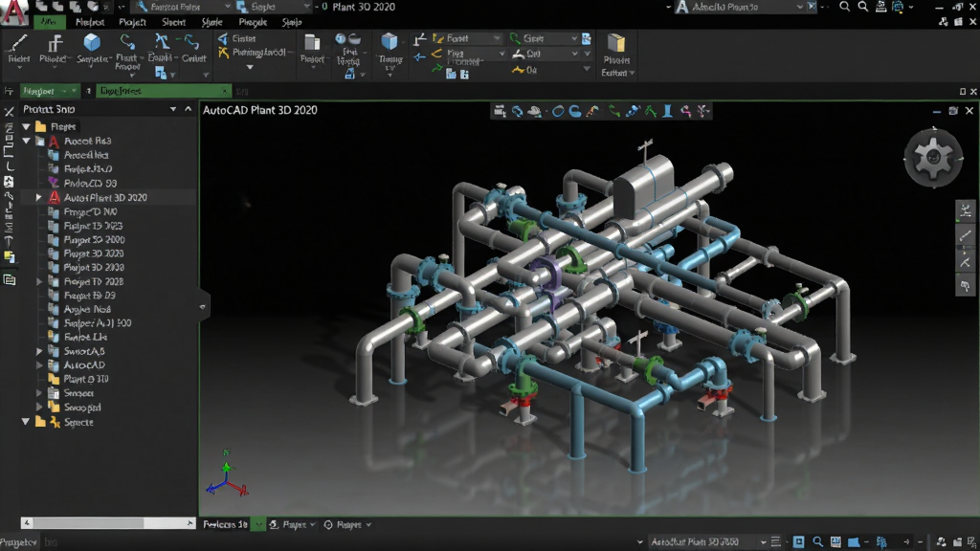Image resolution: width=980 pixels, height=551 pixels.
Task: Click the pencil line tool in the ribbon
Action: [x=19, y=43]
